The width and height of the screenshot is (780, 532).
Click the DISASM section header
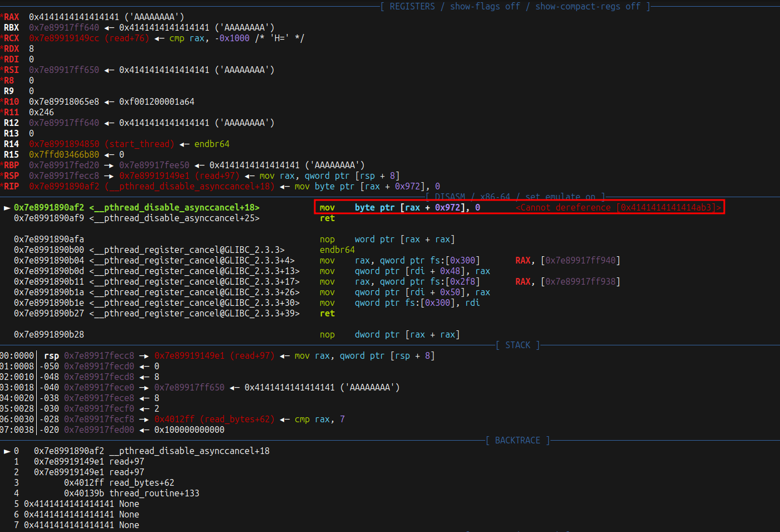point(450,197)
